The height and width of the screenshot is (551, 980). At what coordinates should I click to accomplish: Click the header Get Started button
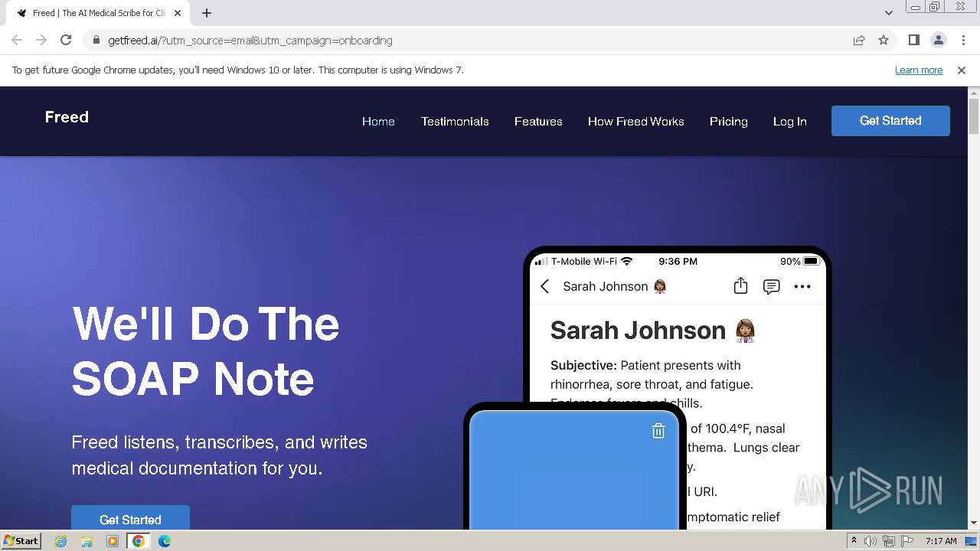point(890,121)
